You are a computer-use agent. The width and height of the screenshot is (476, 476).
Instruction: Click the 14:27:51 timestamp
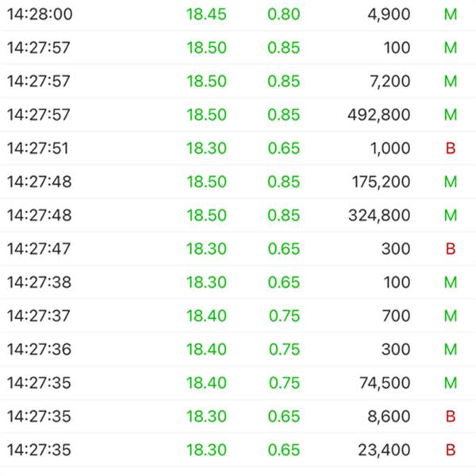(39, 148)
